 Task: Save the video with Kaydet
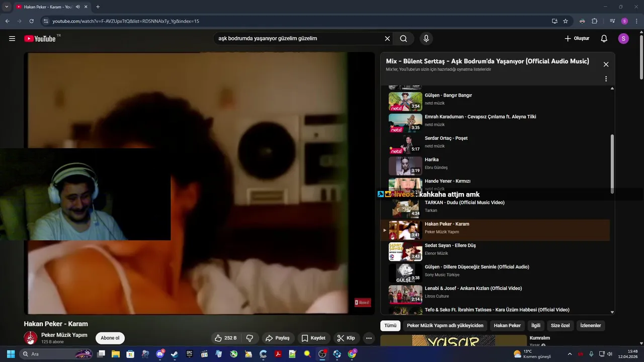click(x=313, y=338)
